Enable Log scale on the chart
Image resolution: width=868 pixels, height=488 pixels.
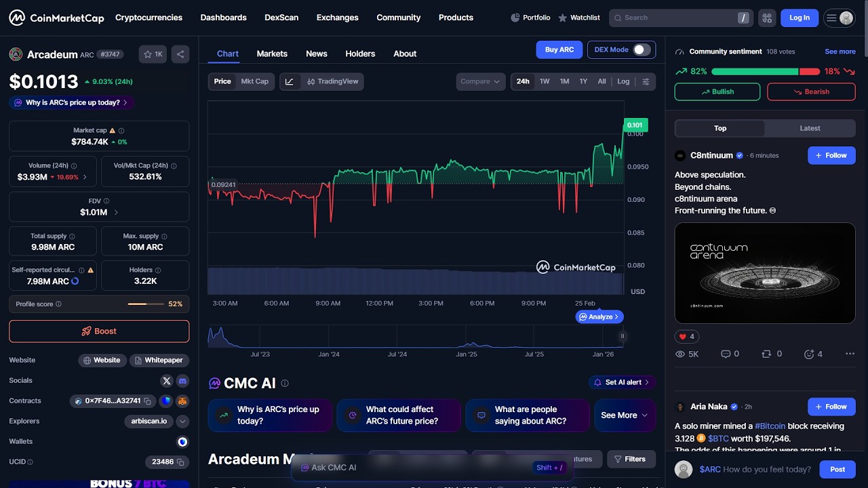(x=623, y=81)
